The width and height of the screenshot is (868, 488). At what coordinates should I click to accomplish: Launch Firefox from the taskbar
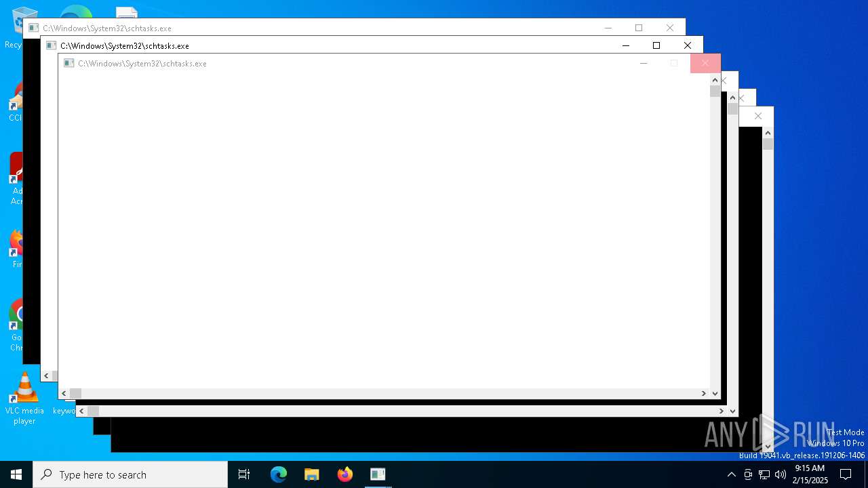coord(345,474)
